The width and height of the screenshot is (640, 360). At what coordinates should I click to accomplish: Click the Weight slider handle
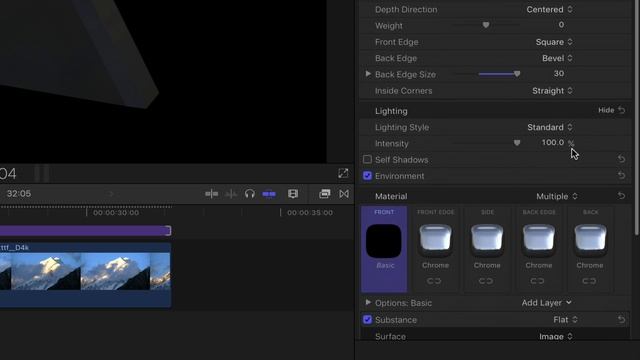tap(486, 25)
